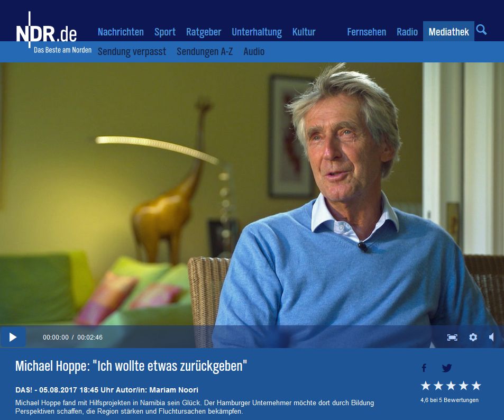
Task: Click the DAS! - 05.08.2017 broadcast line
Action: tap(107, 390)
